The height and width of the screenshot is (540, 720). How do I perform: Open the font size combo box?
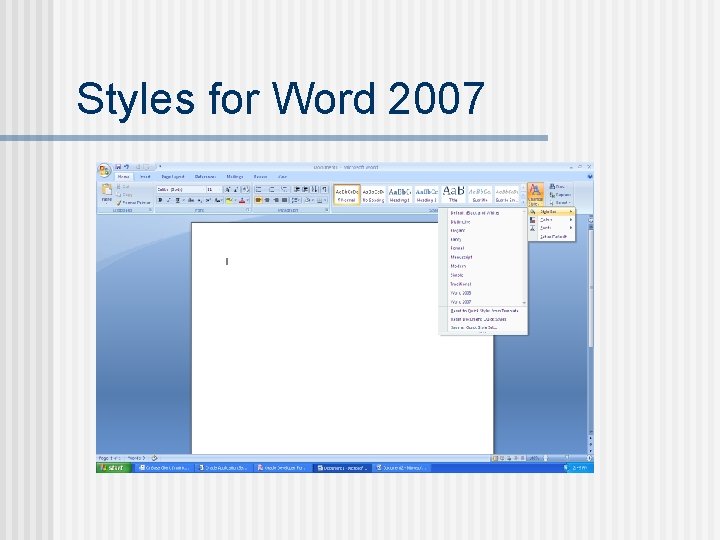[x=214, y=190]
